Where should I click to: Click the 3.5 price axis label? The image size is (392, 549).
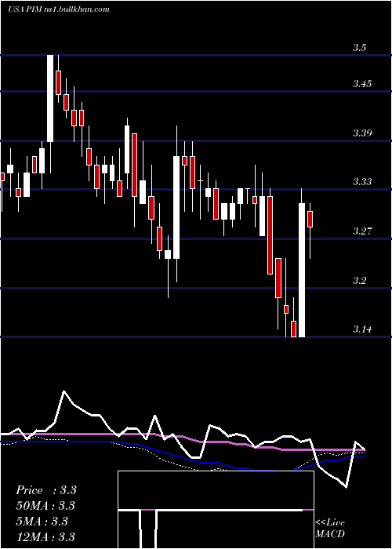[x=359, y=48]
